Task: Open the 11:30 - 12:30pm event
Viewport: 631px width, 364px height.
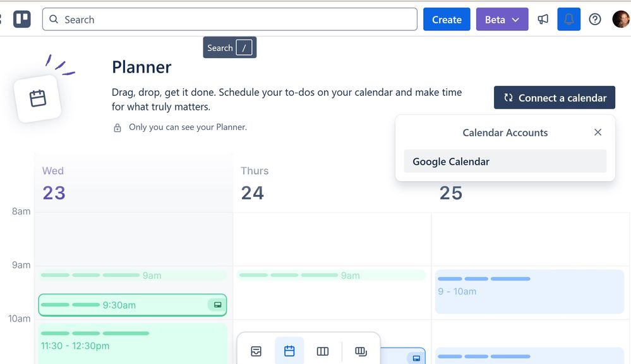Action: click(133, 344)
